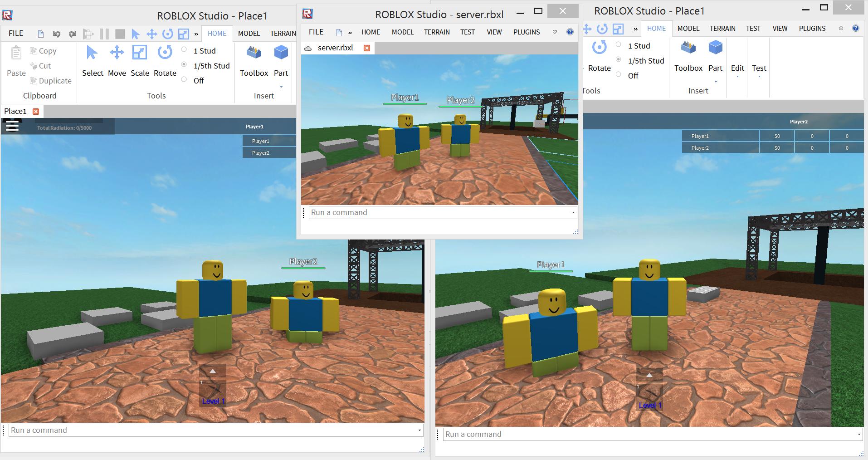The height and width of the screenshot is (460, 868).
Task: Expand the Part dropdown arrow in right Place1 ribbon
Action: [x=716, y=82]
